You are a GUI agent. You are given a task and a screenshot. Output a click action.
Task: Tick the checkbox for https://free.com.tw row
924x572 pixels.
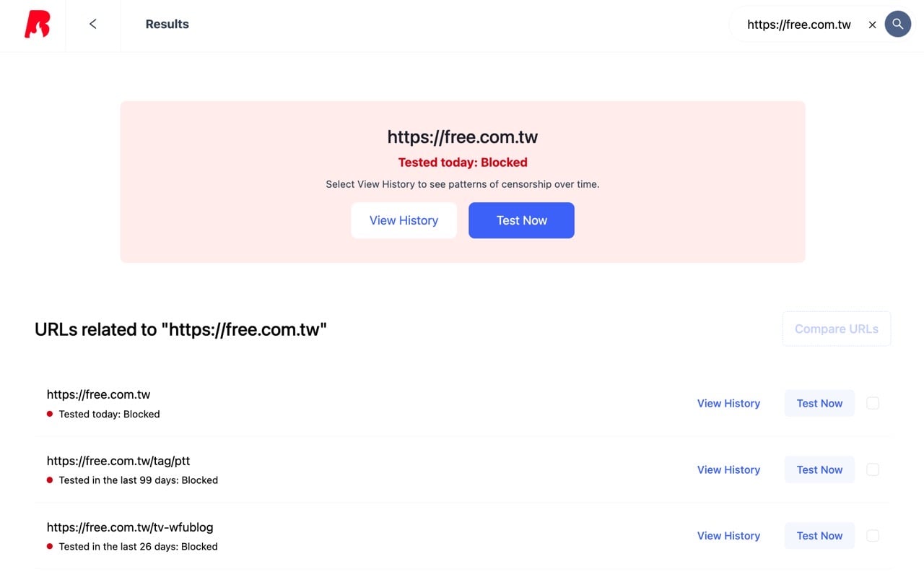coord(873,403)
